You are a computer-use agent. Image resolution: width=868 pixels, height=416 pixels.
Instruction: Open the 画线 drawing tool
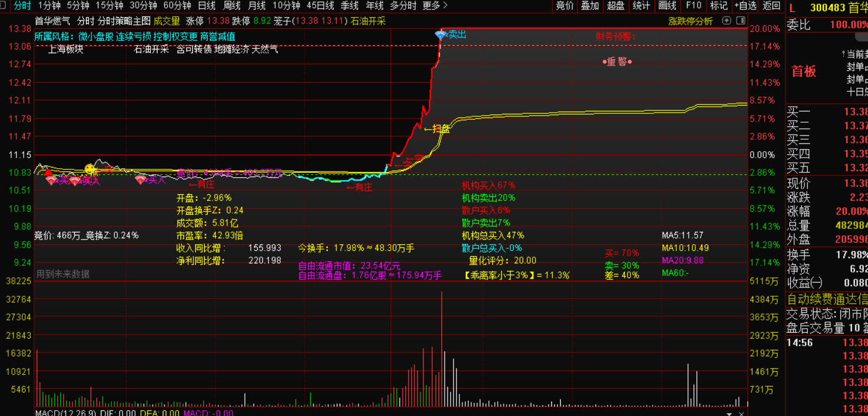coord(667,5)
